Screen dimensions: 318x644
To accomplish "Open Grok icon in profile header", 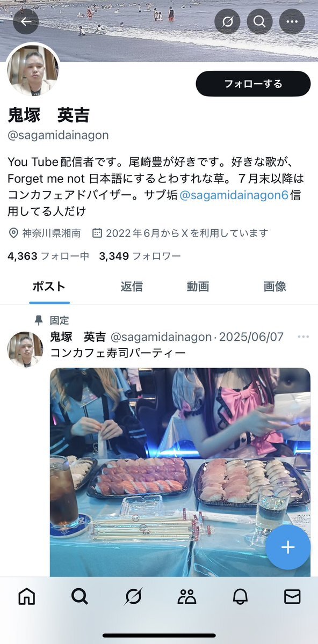I will [x=227, y=22].
